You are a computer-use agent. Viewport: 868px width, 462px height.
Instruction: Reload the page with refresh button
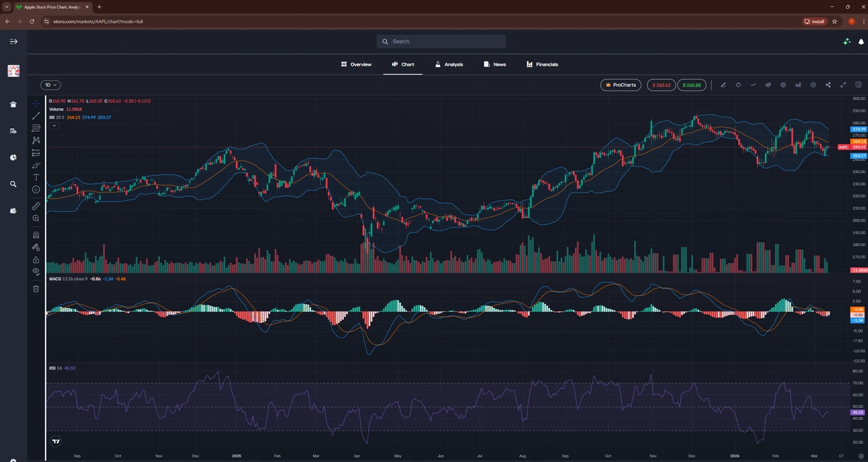(x=32, y=21)
